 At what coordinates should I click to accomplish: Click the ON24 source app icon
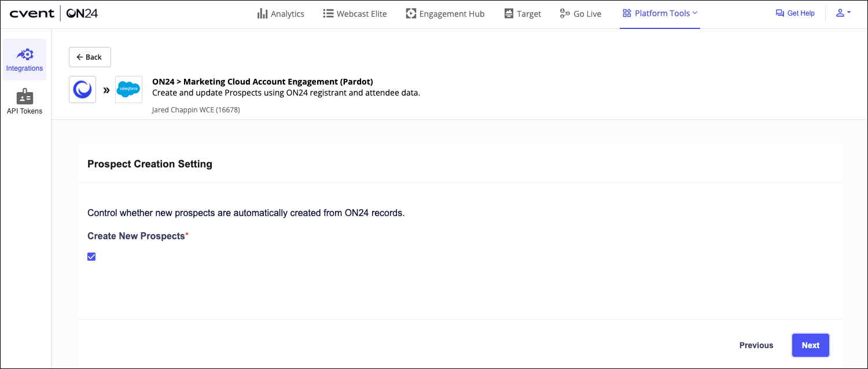pos(82,89)
